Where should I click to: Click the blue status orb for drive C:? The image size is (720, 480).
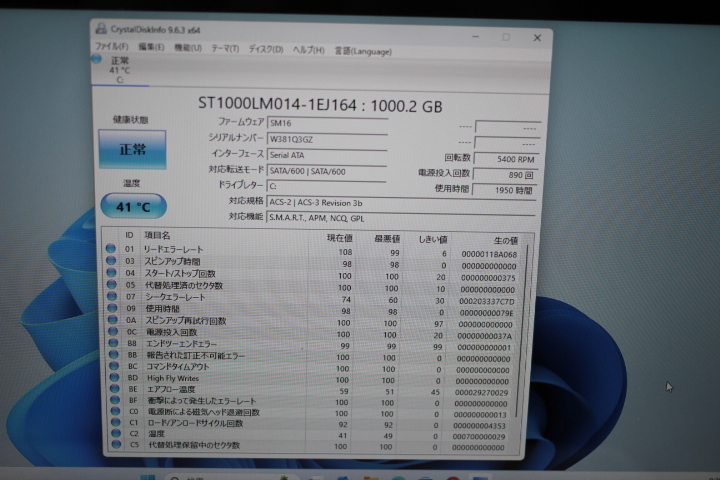click(96, 59)
